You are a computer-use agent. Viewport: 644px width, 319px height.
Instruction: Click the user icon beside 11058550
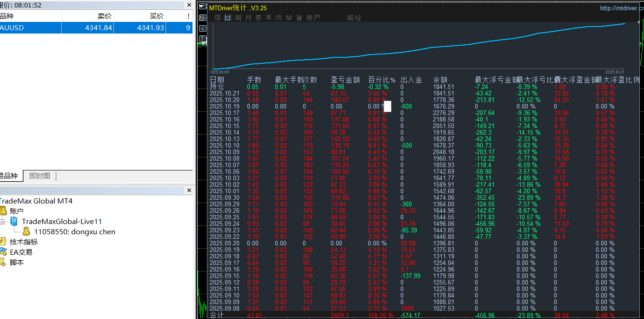27,231
